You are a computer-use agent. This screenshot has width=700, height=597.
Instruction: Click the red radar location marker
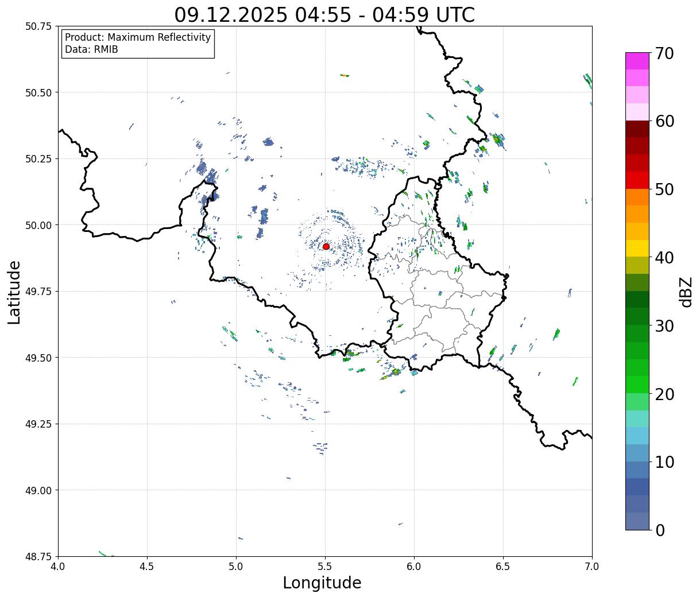point(326,246)
